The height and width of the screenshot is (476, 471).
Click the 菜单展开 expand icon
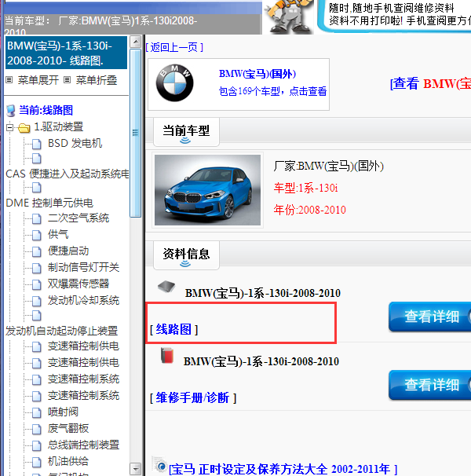pyautogui.click(x=9, y=80)
